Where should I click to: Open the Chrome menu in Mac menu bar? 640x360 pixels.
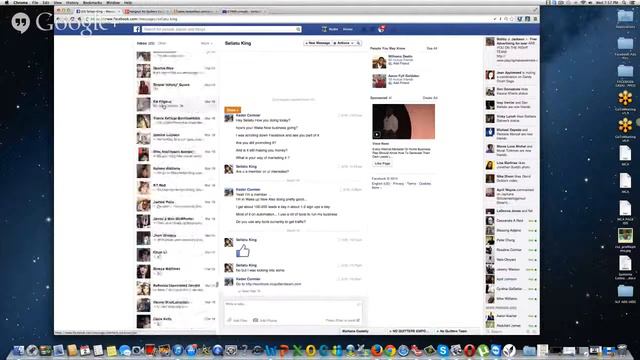point(20,2)
